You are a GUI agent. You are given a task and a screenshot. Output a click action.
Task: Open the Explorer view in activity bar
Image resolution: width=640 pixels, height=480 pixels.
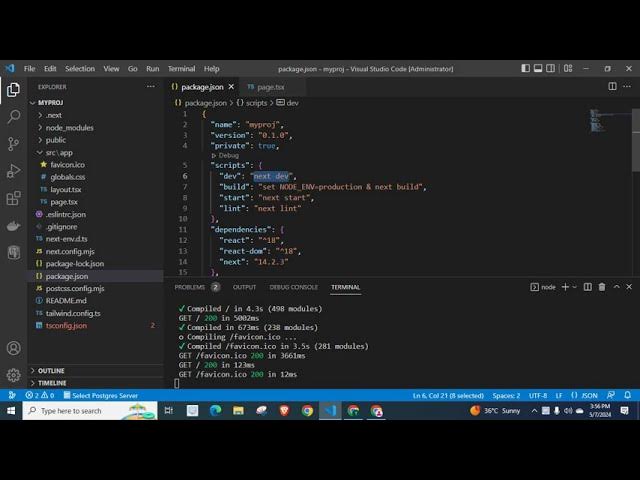13,90
